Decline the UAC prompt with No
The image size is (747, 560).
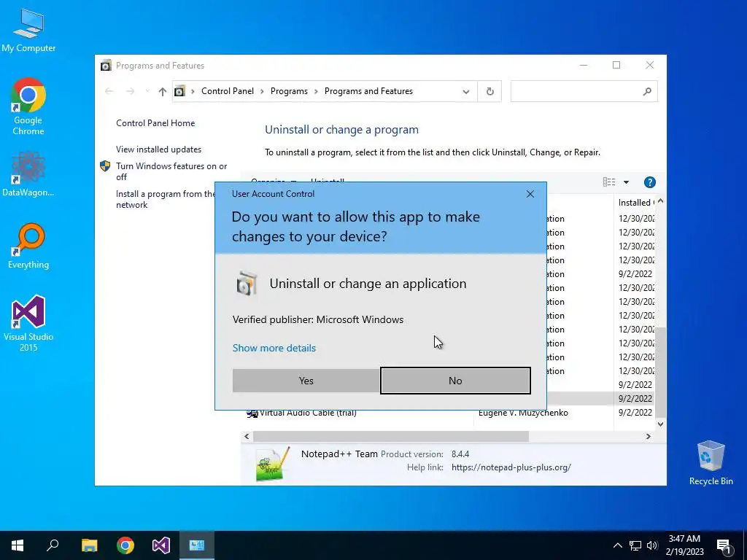click(x=455, y=381)
